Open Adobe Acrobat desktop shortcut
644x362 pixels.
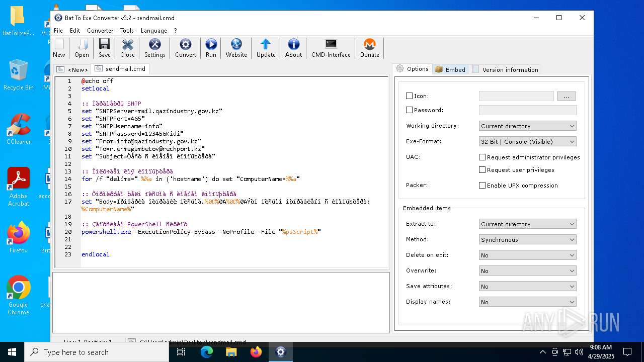19,187
